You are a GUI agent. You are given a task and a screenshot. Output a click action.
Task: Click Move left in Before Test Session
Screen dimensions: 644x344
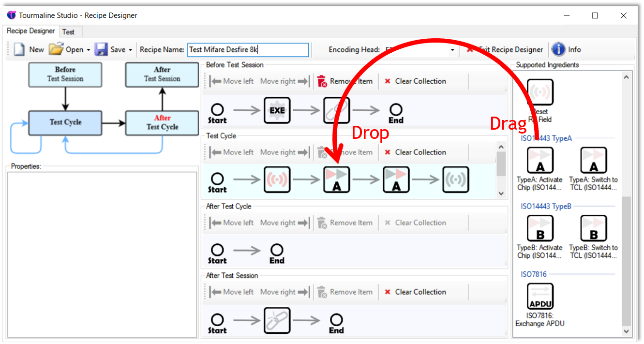232,81
